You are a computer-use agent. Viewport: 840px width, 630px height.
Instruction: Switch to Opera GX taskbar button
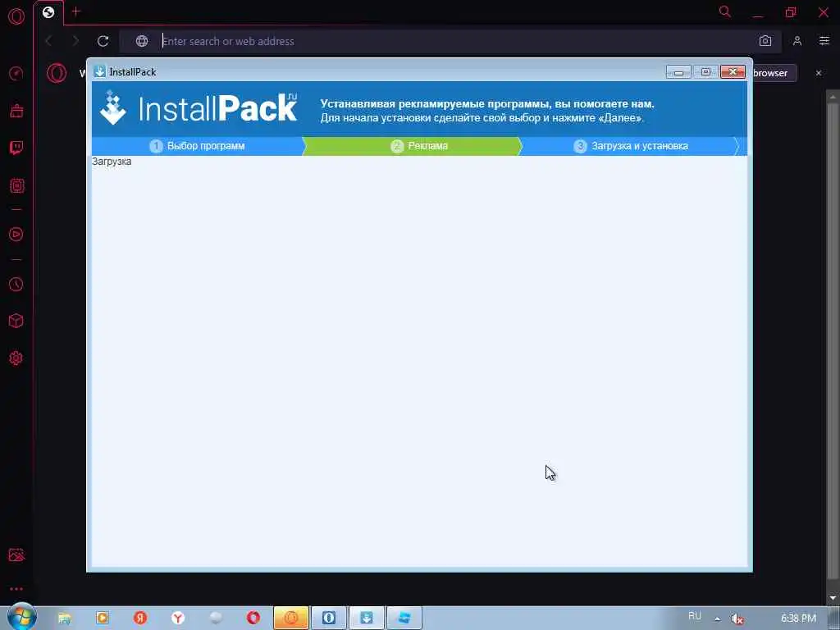(291, 618)
